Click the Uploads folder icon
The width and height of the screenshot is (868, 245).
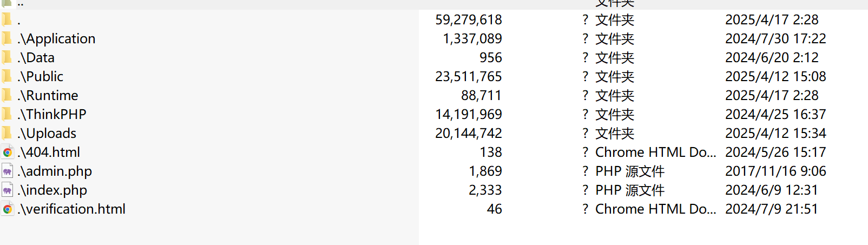point(7,133)
